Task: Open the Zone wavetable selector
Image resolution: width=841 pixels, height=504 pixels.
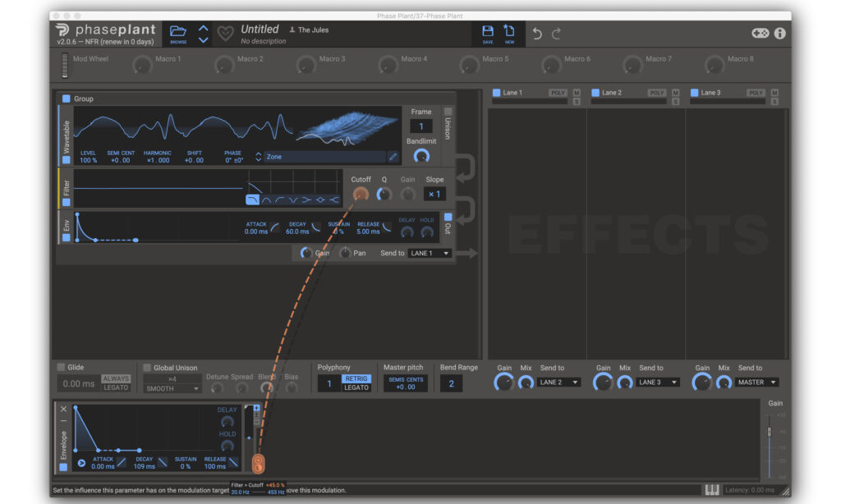Action: click(x=324, y=157)
